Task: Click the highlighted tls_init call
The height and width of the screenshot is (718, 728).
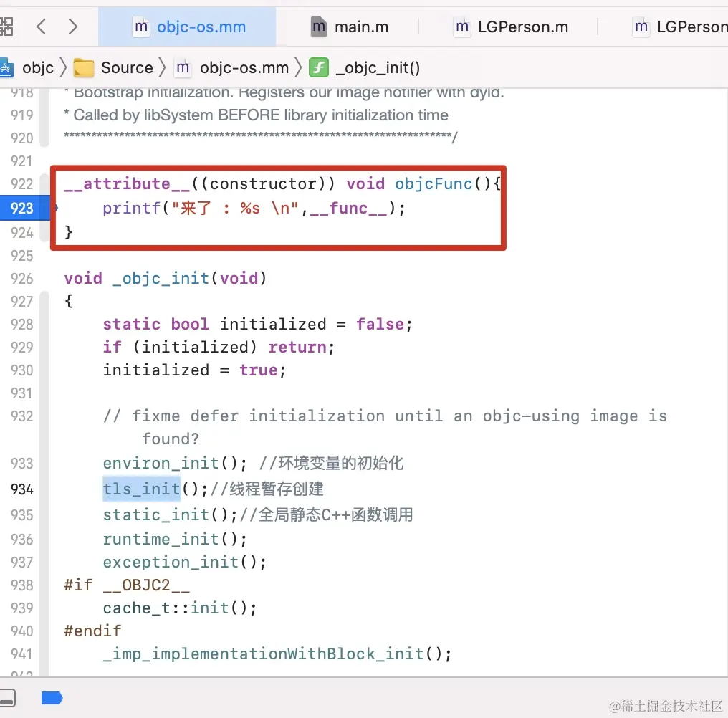Action: click(x=142, y=489)
